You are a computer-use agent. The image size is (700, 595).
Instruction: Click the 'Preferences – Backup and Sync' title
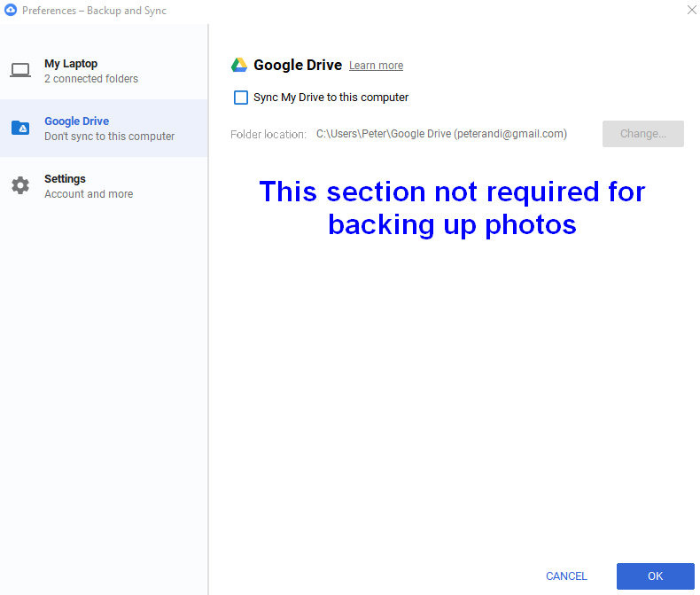tap(94, 11)
